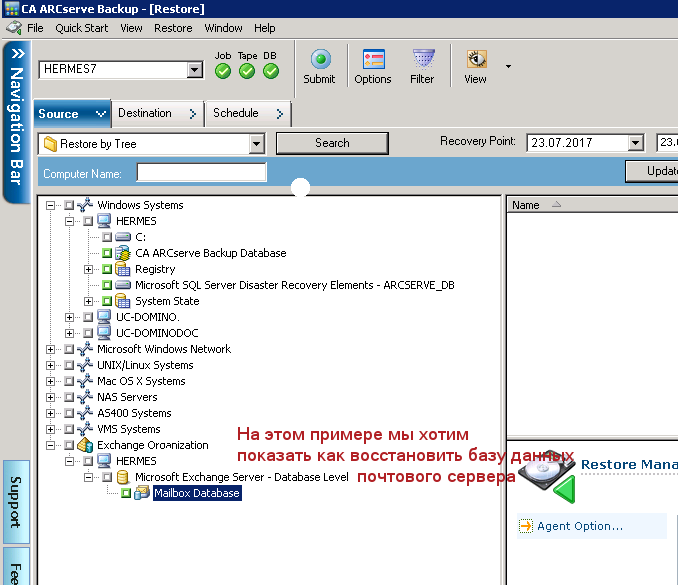
Task: Click the Mailbox Database icon
Action: (x=142, y=493)
